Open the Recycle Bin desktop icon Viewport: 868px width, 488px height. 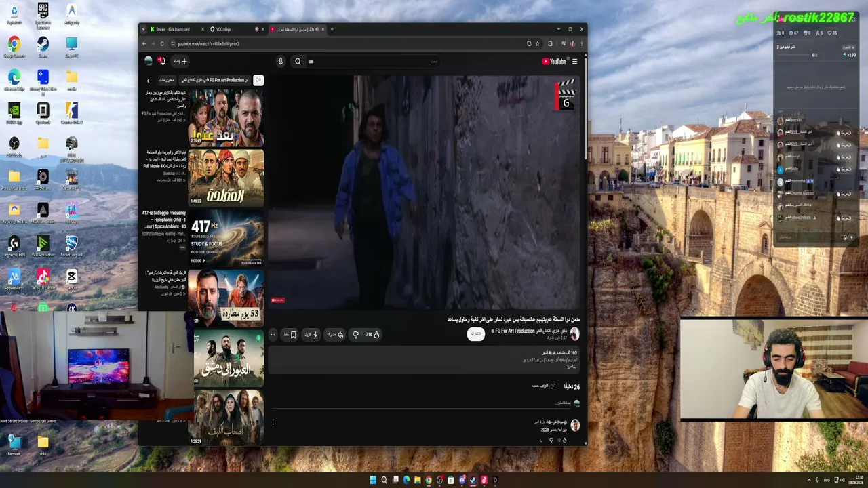point(14,13)
